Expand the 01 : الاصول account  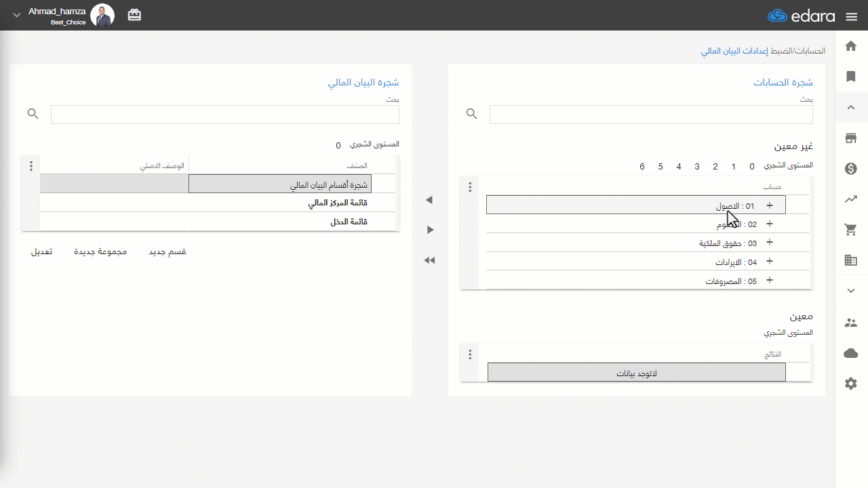769,205
